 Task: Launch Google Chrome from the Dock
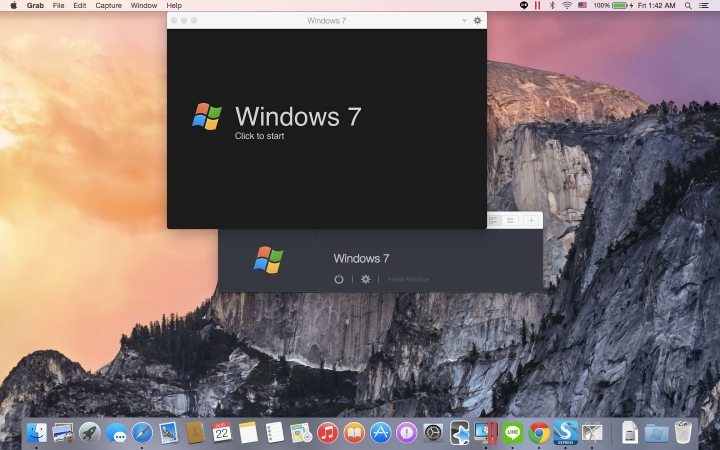point(539,433)
